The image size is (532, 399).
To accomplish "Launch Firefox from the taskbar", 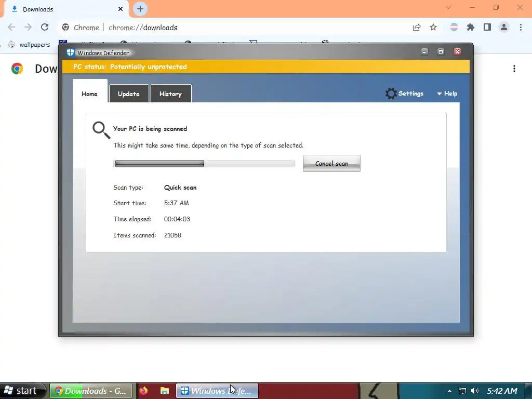I will tap(143, 391).
